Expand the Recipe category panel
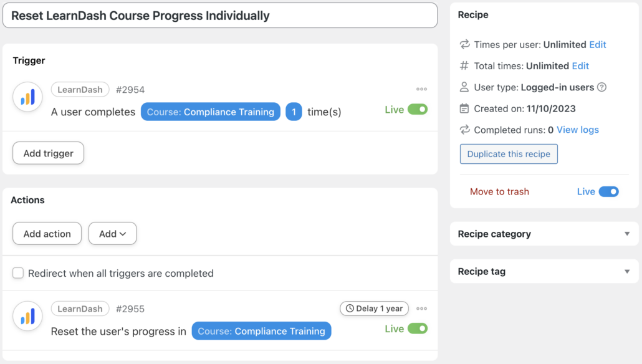This screenshot has height=364, width=642. (x=627, y=234)
